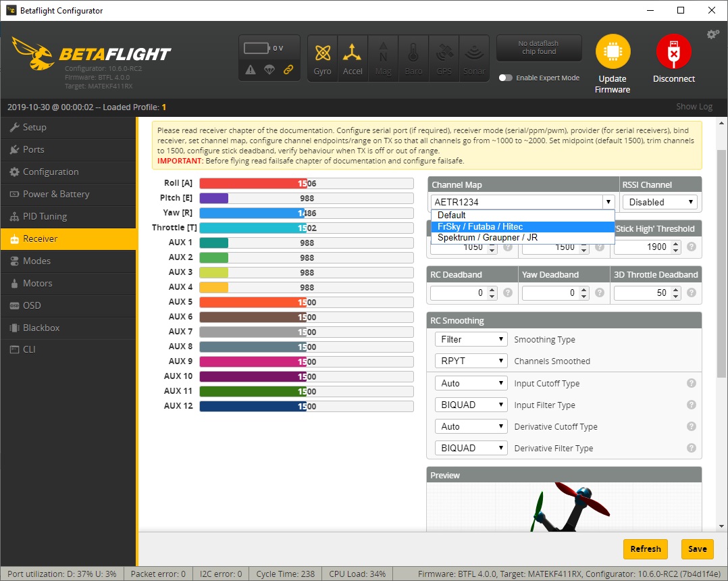Click the Sonar sensor icon

pyautogui.click(x=474, y=59)
